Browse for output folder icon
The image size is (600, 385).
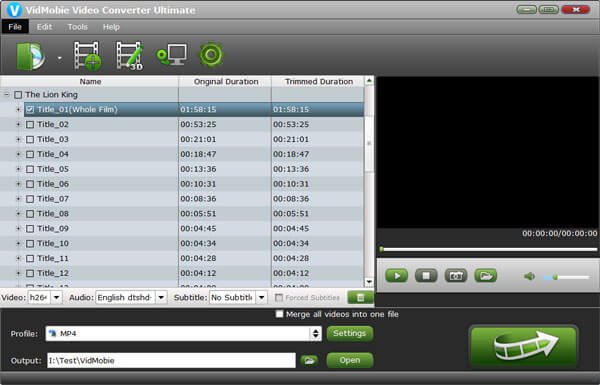(x=309, y=361)
